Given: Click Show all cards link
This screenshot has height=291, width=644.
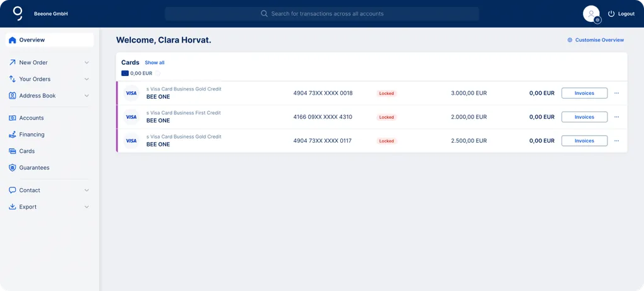Looking at the screenshot, I should [155, 63].
